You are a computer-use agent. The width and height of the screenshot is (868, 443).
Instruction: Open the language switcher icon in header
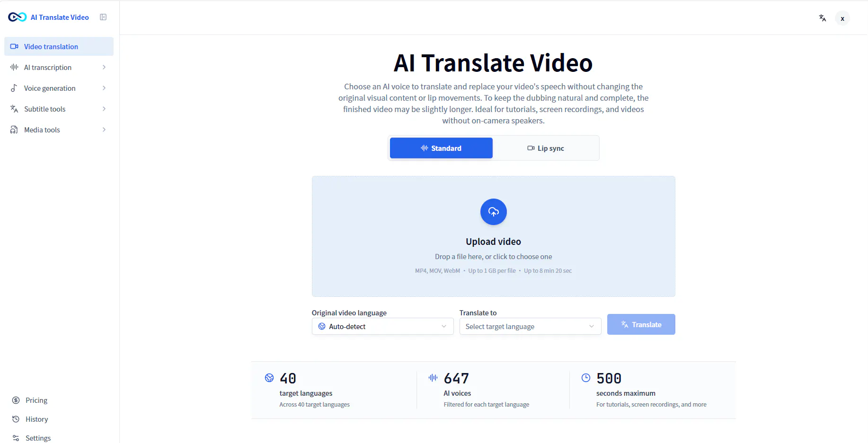pyautogui.click(x=823, y=18)
